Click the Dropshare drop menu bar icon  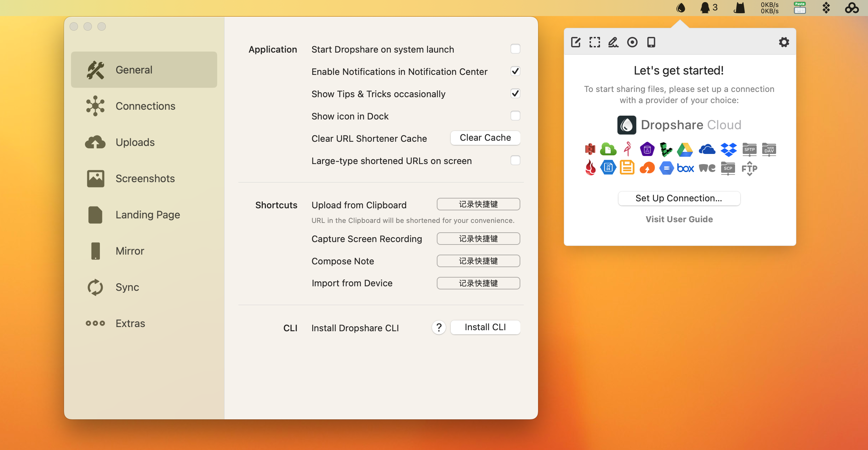coord(680,8)
